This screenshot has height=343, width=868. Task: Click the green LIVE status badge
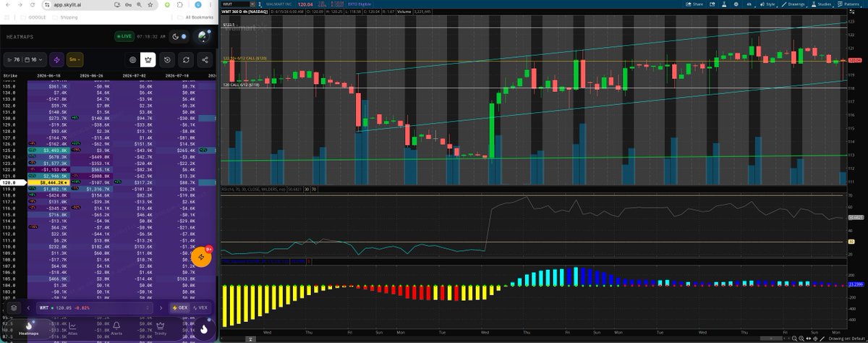pyautogui.click(x=124, y=36)
